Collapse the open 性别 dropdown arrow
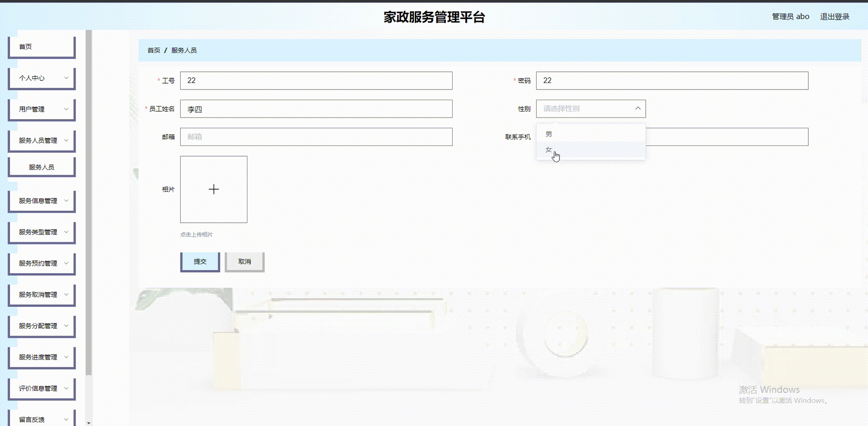The image size is (868, 426). [x=638, y=108]
